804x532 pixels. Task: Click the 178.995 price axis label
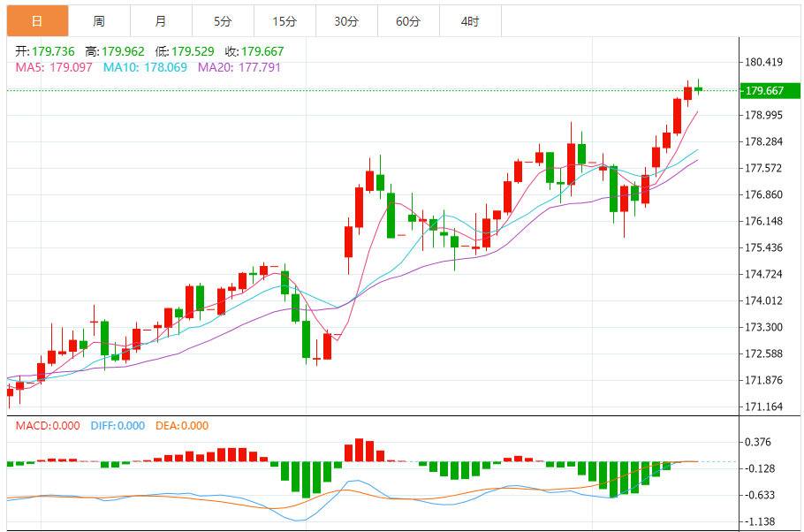(x=763, y=115)
